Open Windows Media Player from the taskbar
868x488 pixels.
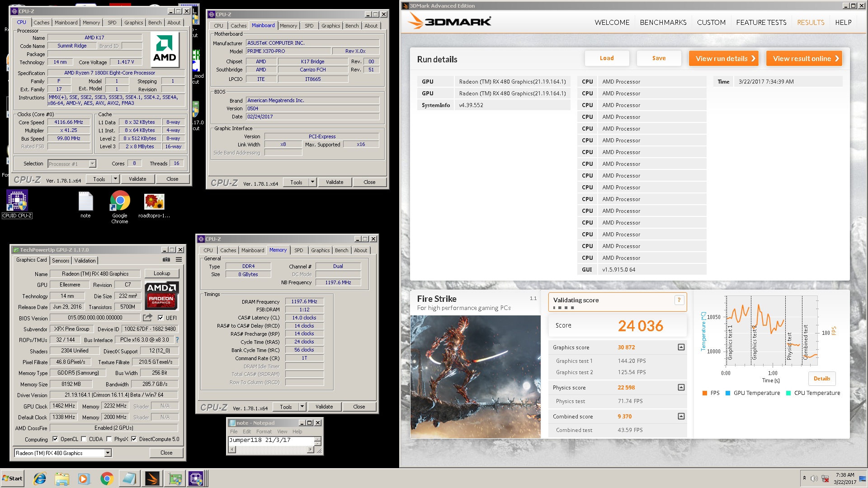84,479
